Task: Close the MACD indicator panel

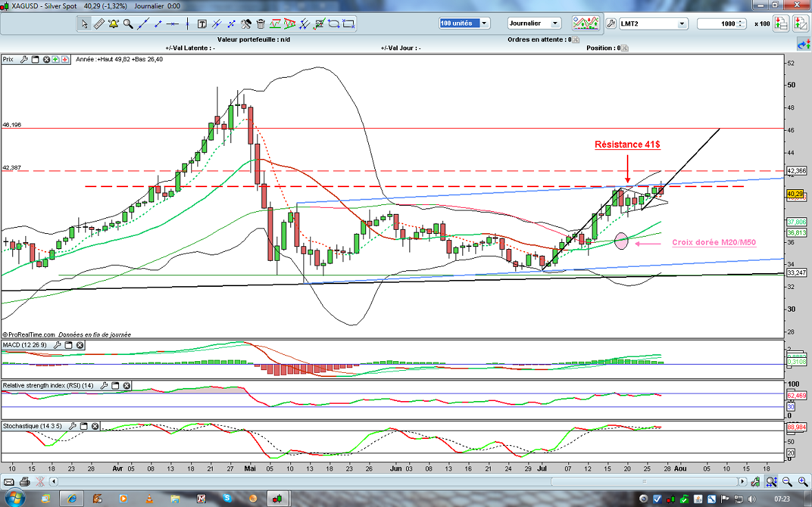Action: (x=80, y=345)
